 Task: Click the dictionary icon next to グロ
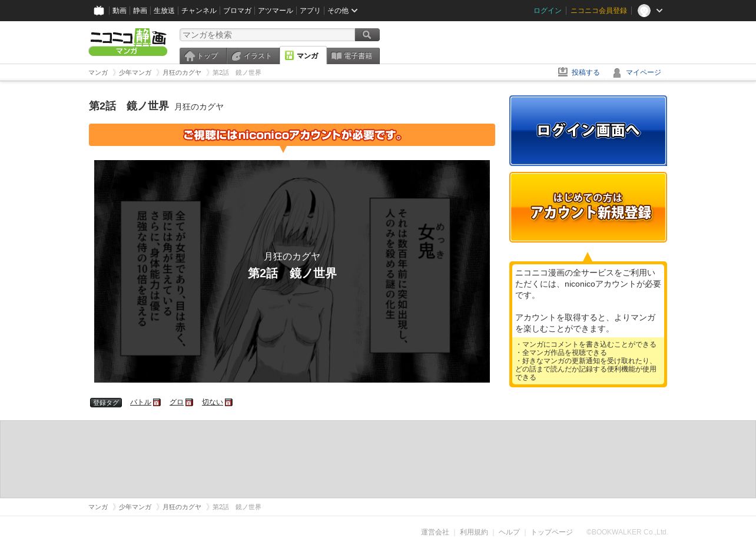[189, 403]
